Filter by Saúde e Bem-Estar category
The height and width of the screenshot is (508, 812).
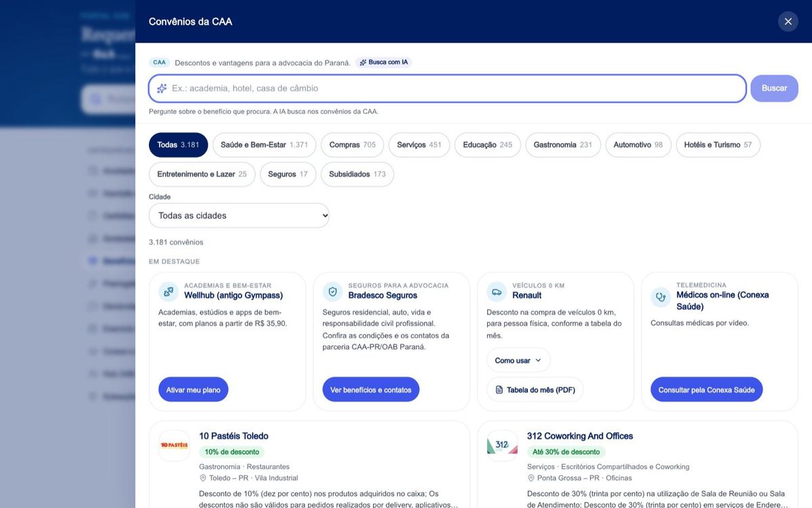pos(264,145)
